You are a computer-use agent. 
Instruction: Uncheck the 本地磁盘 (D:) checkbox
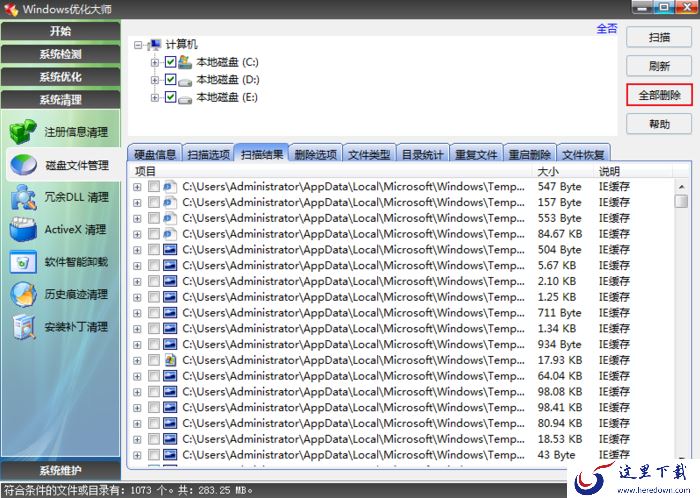pyautogui.click(x=170, y=79)
